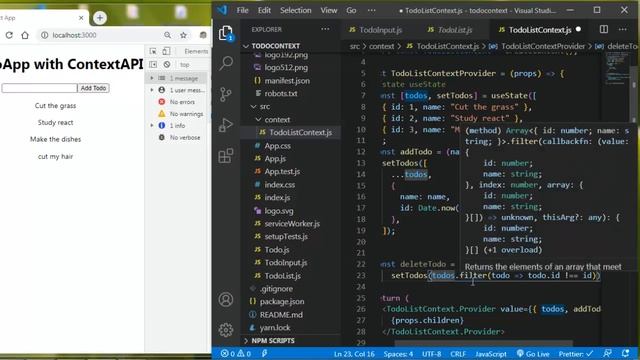
Task: Switch to the TodoInput.js tab
Action: click(376, 30)
